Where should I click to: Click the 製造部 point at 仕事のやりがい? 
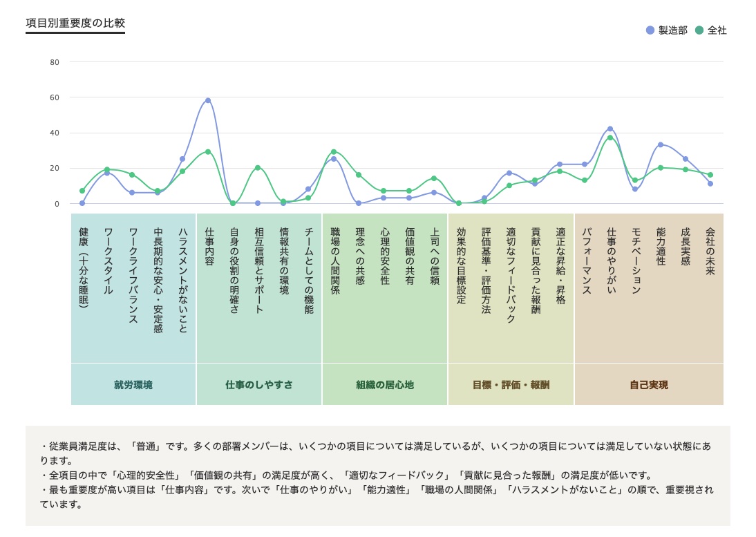[x=610, y=129]
